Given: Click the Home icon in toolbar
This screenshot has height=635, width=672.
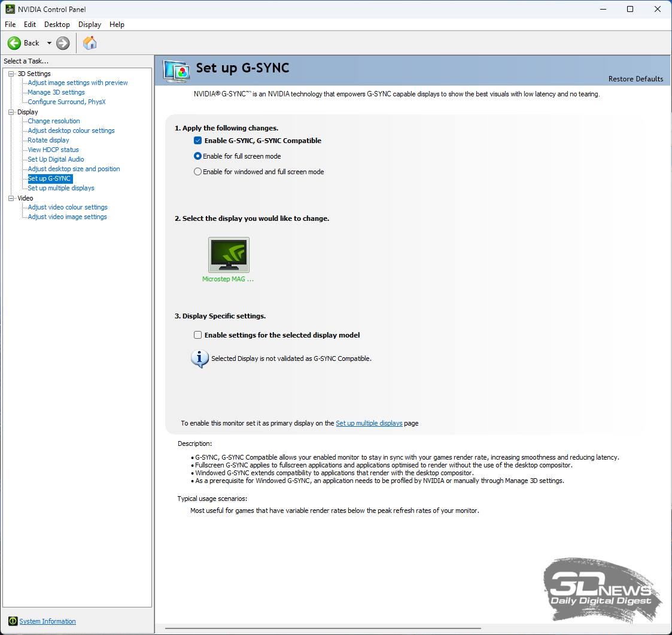Looking at the screenshot, I should 90,43.
